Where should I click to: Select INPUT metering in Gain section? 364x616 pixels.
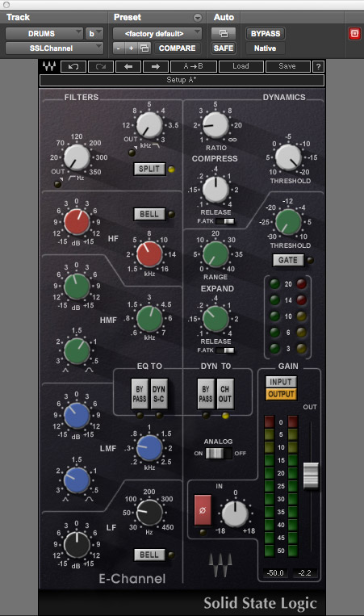[x=281, y=381]
